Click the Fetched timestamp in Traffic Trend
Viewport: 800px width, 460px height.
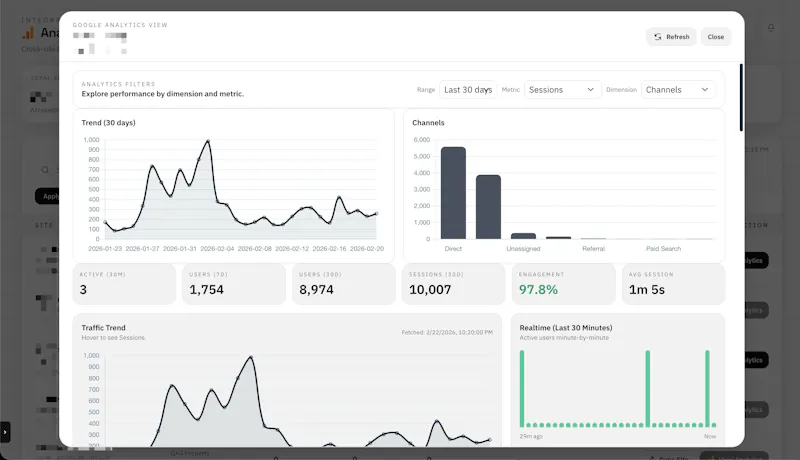pyautogui.click(x=447, y=333)
